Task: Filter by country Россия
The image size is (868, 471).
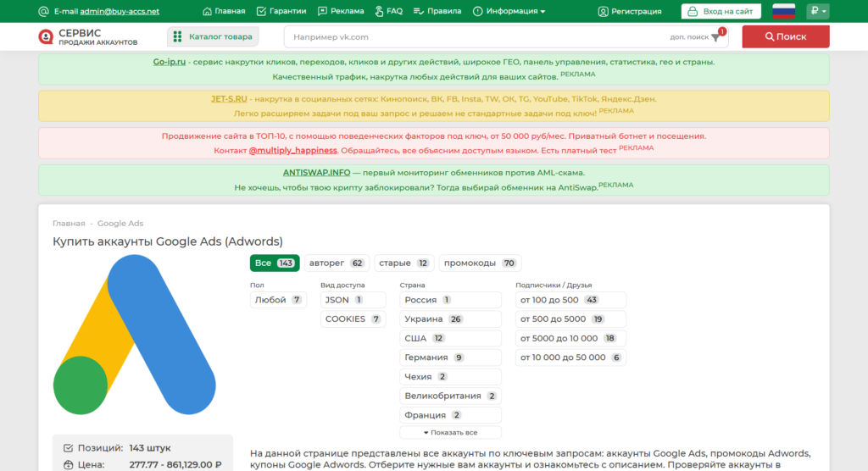Action: coord(450,300)
